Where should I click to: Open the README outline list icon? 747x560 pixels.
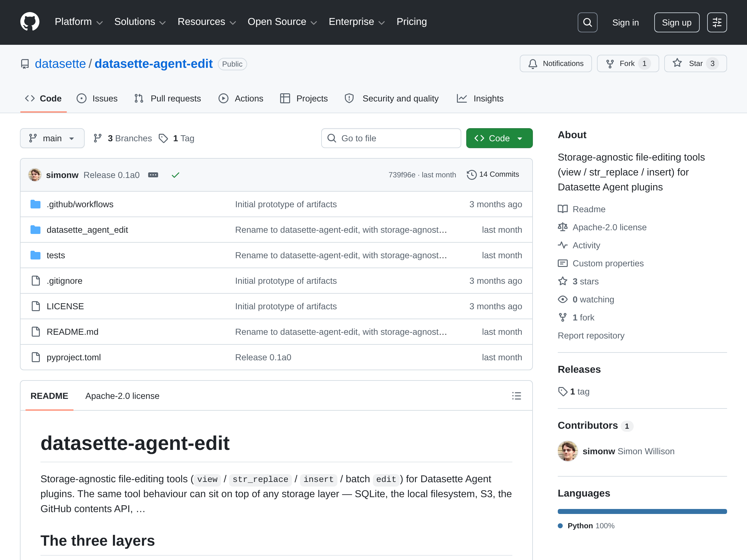click(x=516, y=396)
